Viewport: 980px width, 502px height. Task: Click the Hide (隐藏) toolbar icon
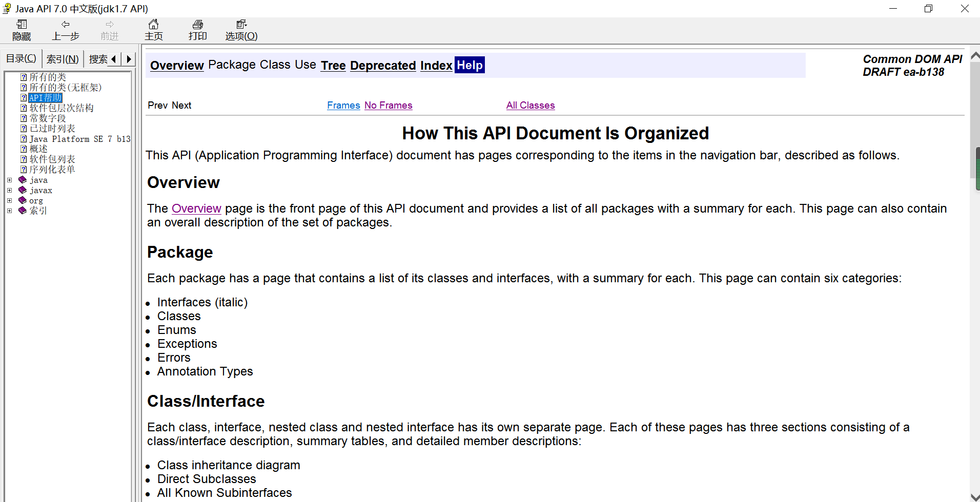[x=22, y=24]
